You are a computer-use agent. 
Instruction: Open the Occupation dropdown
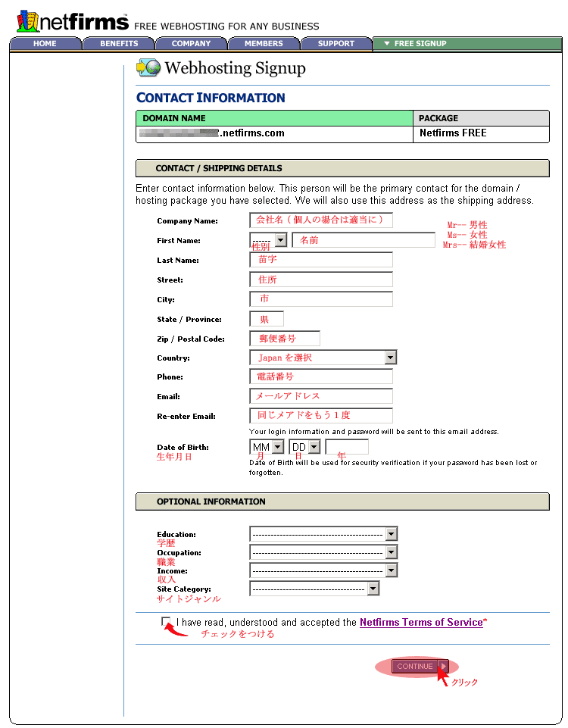pos(323,552)
